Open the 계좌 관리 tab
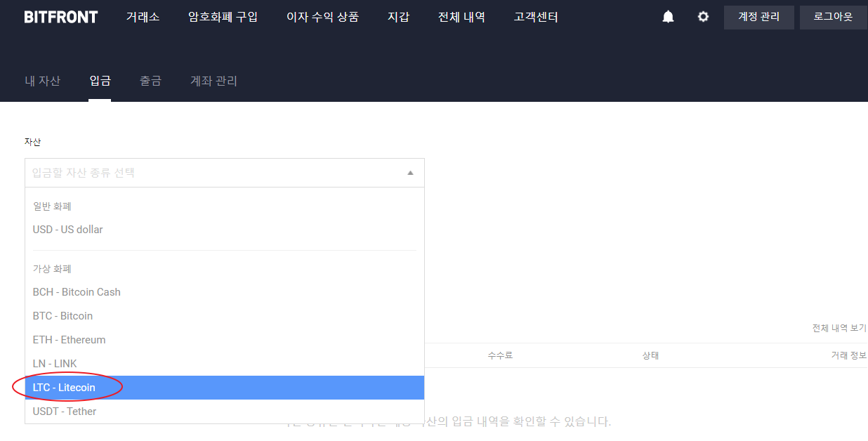Screen dimensions: 868x441 coord(213,81)
